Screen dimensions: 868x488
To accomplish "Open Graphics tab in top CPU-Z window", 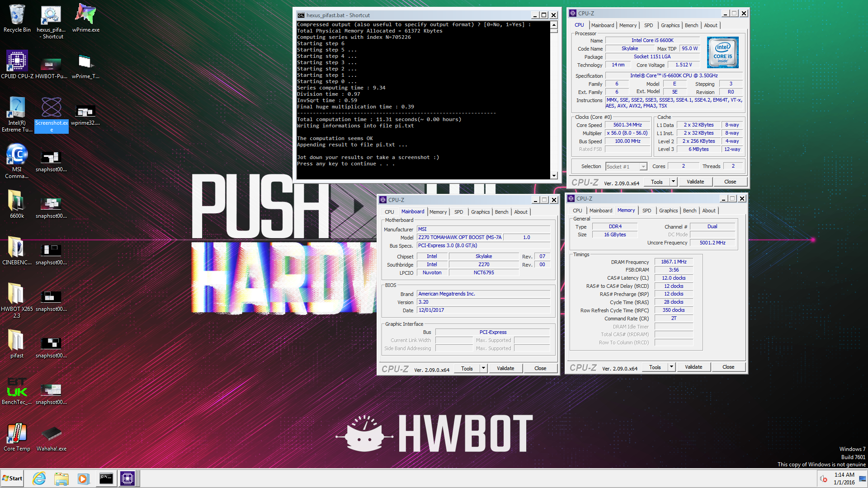I will 670,25.
